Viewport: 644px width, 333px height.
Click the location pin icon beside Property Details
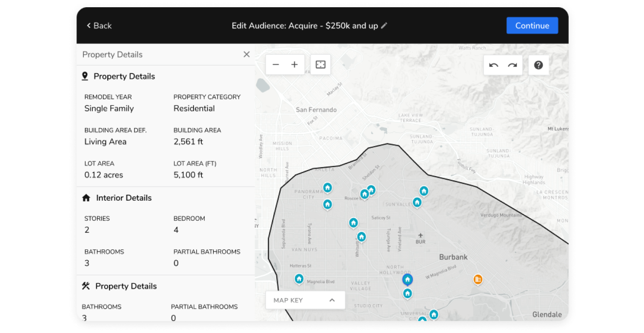[x=85, y=77]
